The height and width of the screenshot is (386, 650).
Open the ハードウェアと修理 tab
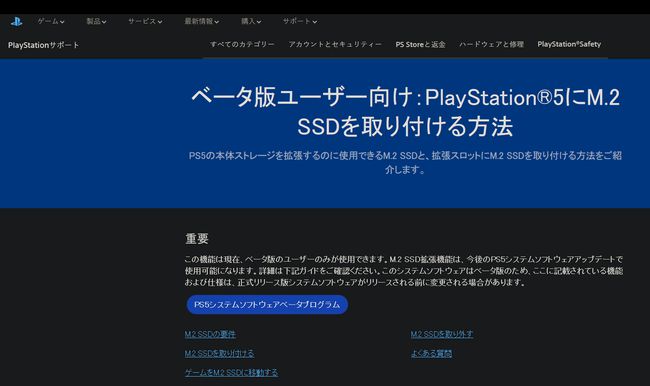coord(491,44)
